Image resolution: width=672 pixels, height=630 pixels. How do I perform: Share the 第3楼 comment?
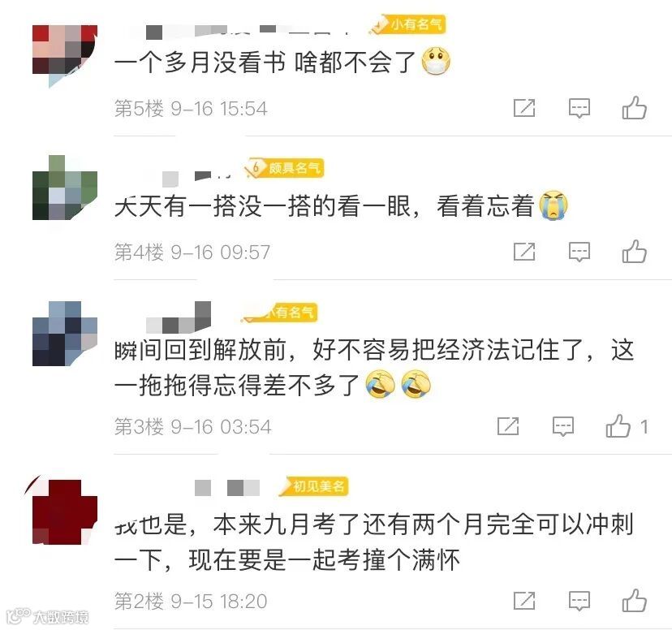508,426
